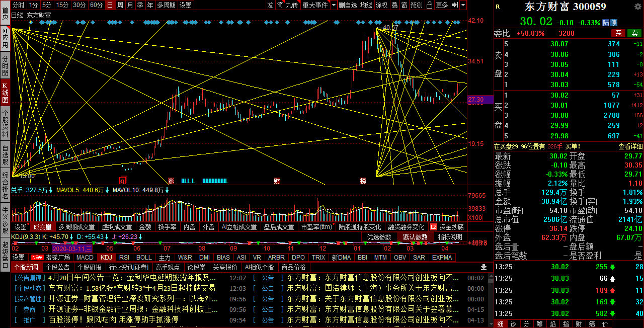Open the settings gear beside stock name
Image resolution: width=644 pixels, height=328 pixels.
[x=638, y=7]
